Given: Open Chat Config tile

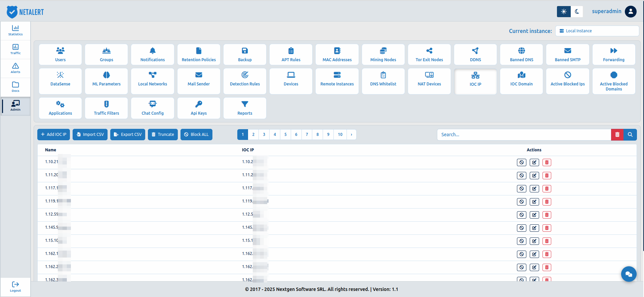Looking at the screenshot, I should tap(153, 108).
